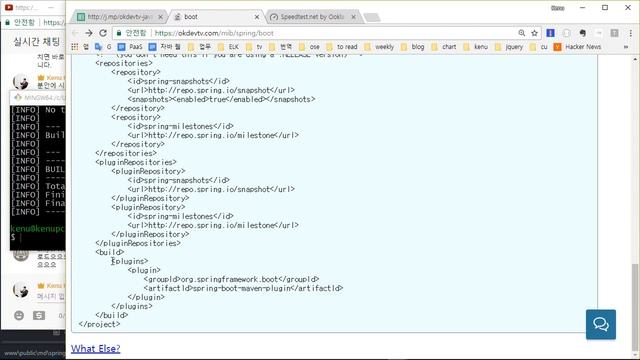640x360 pixels.
Task: Open Chrome three-dot menu
Action: point(630,33)
